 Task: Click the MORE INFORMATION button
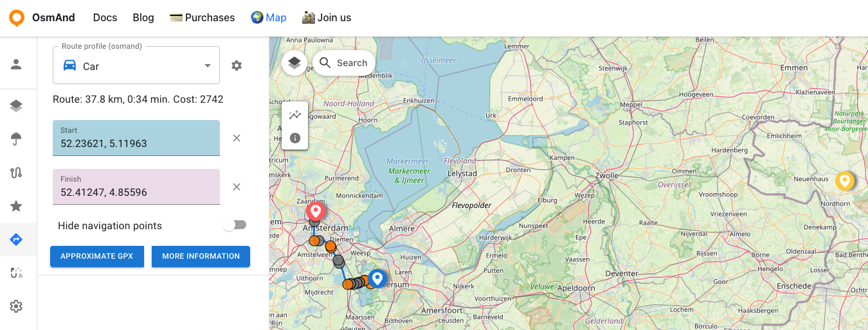201,256
